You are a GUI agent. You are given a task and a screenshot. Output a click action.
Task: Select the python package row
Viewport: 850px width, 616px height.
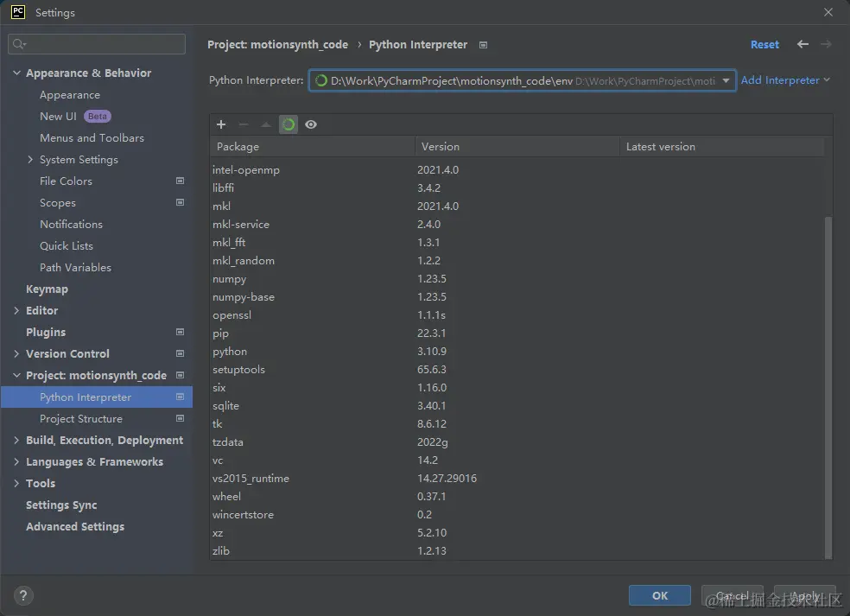(517, 352)
